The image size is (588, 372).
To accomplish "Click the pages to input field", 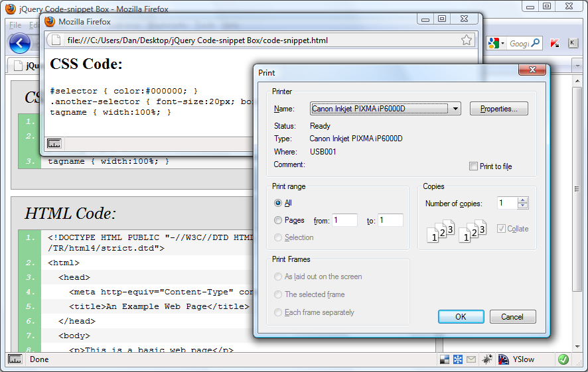I will pyautogui.click(x=390, y=220).
